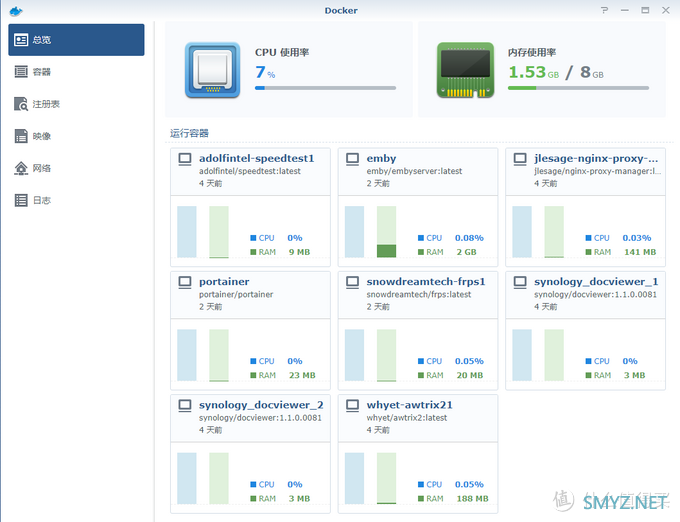Click the emby container icon
680x522 pixels.
(x=352, y=159)
